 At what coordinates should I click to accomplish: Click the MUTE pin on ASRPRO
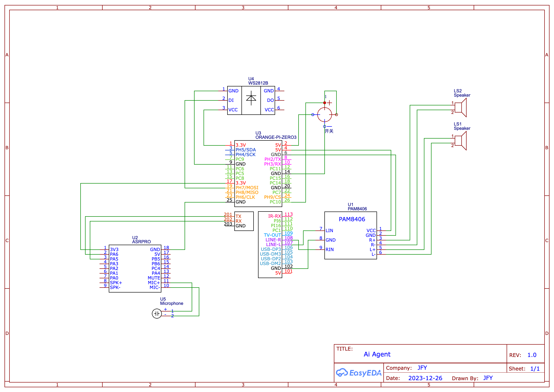tap(154, 278)
